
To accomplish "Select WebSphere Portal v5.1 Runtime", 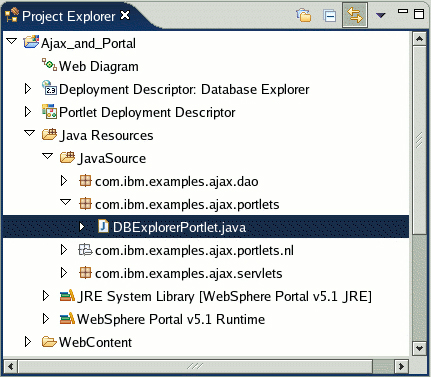I will coord(171,319).
